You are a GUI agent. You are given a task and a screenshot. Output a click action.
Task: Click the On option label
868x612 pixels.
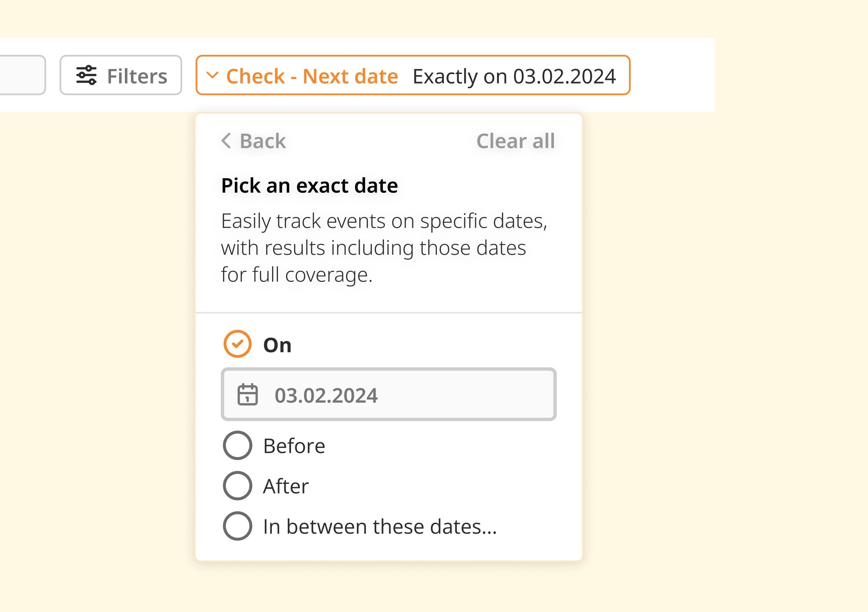pos(277,345)
